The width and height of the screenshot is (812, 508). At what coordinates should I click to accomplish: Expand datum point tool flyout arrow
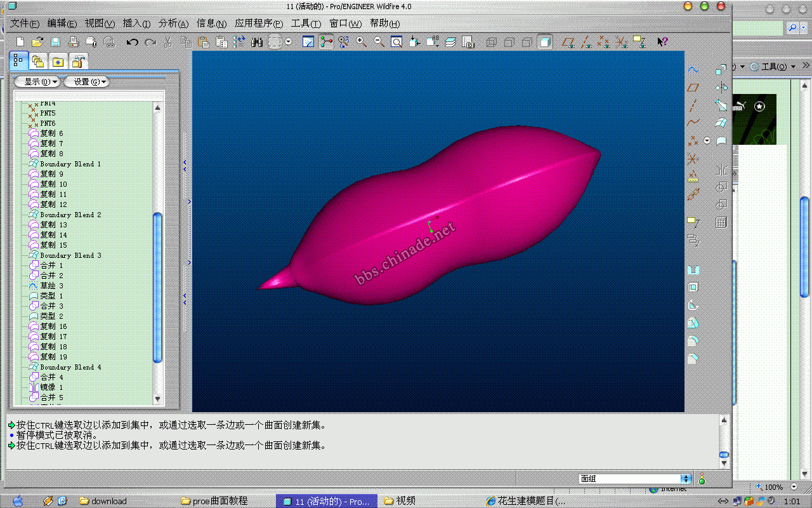[707, 140]
